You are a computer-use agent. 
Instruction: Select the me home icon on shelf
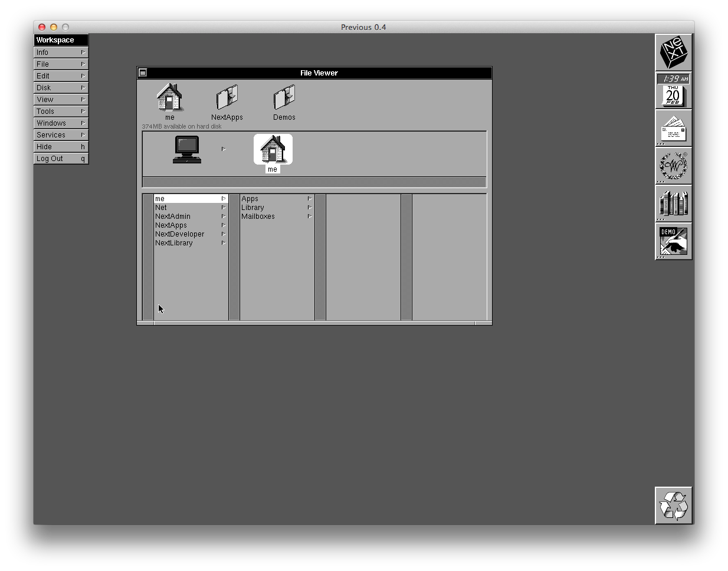tap(170, 98)
